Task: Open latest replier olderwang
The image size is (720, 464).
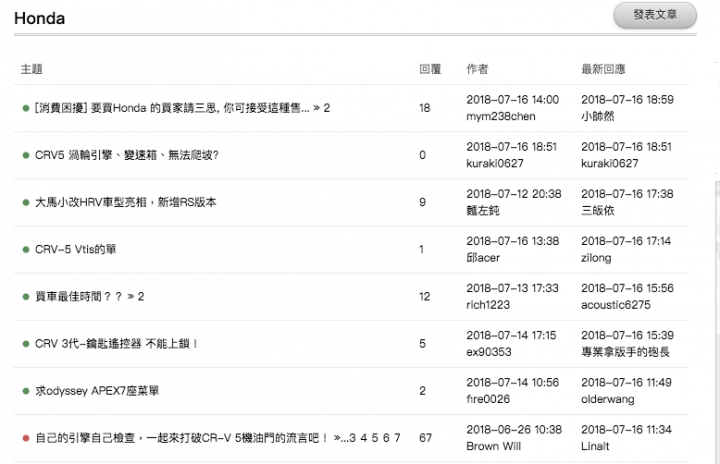Action: (x=608, y=399)
